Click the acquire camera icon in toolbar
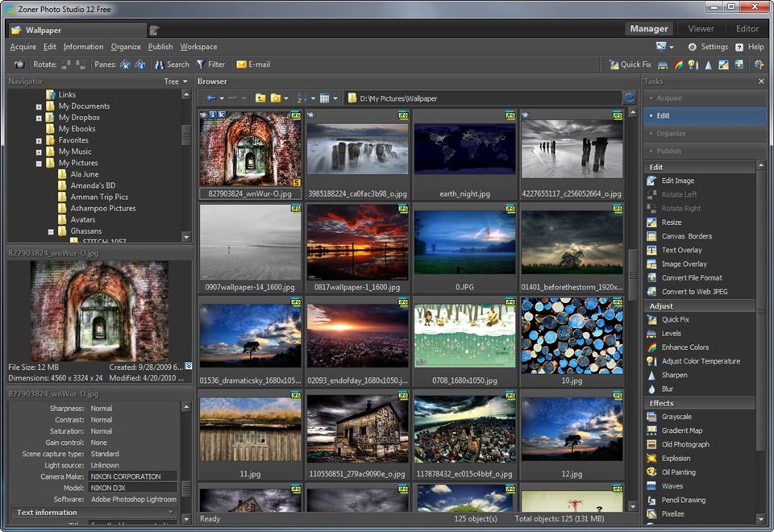774x532 pixels. [x=19, y=64]
